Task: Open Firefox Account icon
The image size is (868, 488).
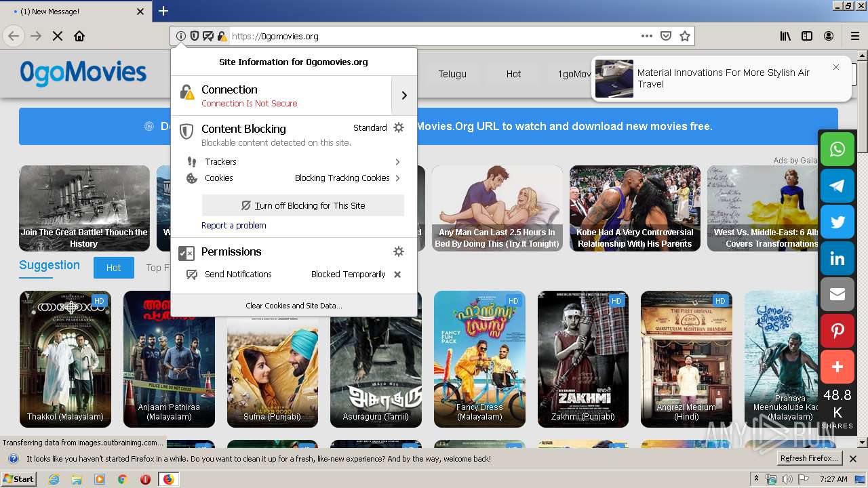Action: [x=829, y=36]
